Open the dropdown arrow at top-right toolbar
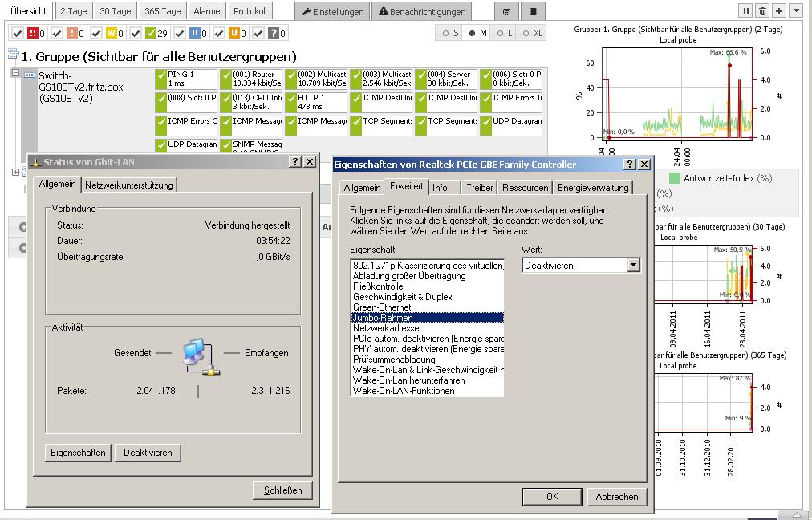This screenshot has width=812, height=520. click(795, 11)
